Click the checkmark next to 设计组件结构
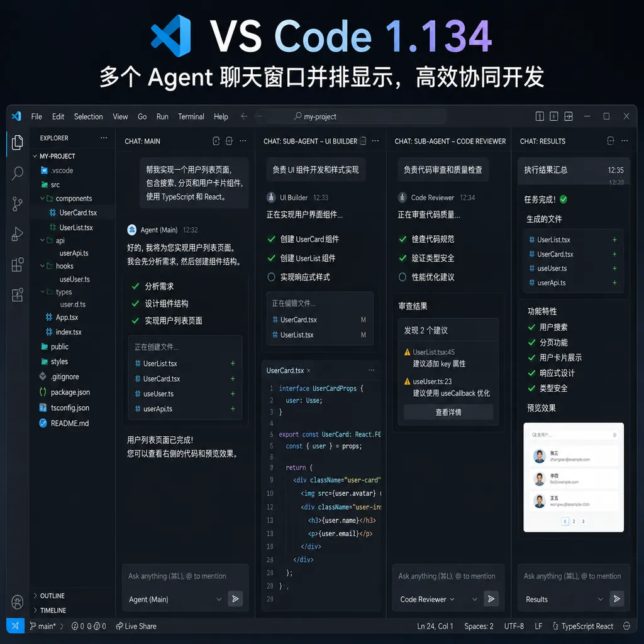 (136, 304)
